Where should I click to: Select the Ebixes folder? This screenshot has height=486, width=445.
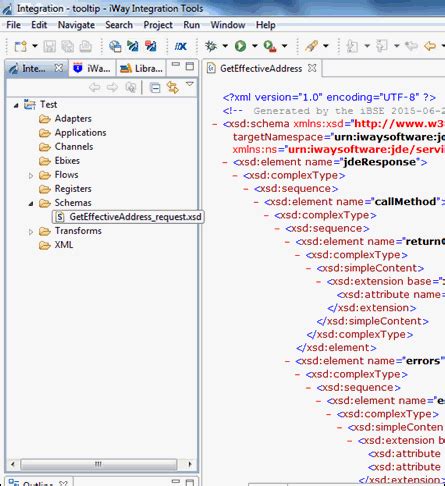tap(59, 161)
